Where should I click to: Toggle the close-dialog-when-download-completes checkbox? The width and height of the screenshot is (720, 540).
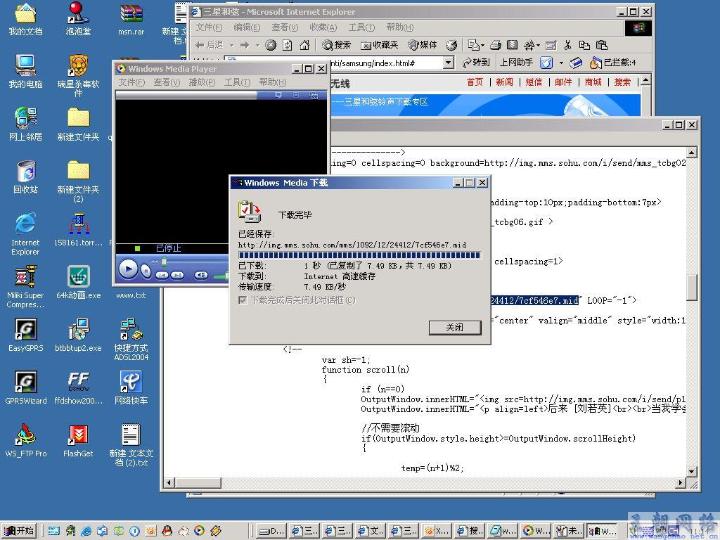point(243,300)
